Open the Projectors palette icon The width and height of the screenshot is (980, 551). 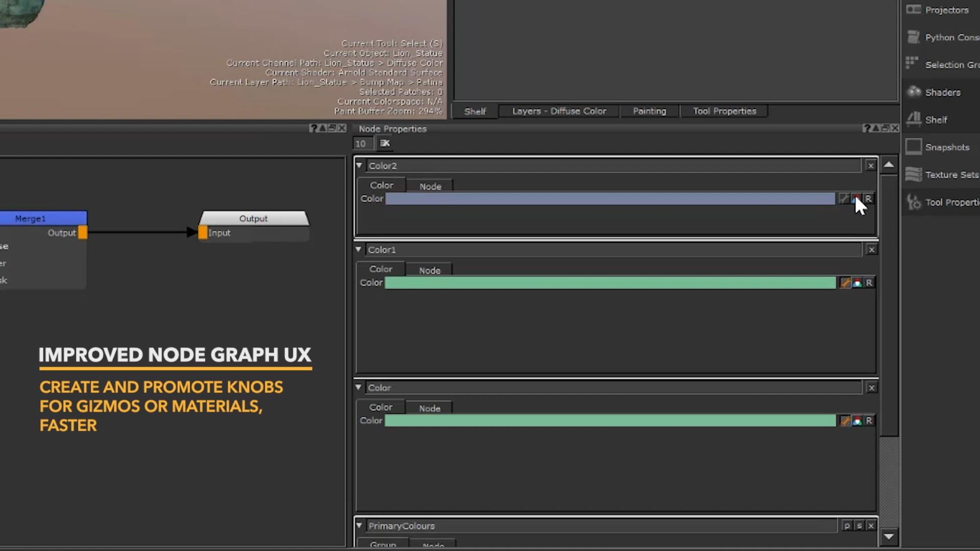(914, 10)
